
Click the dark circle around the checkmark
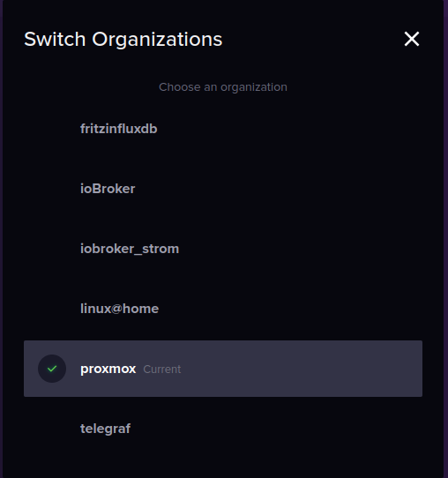click(52, 369)
